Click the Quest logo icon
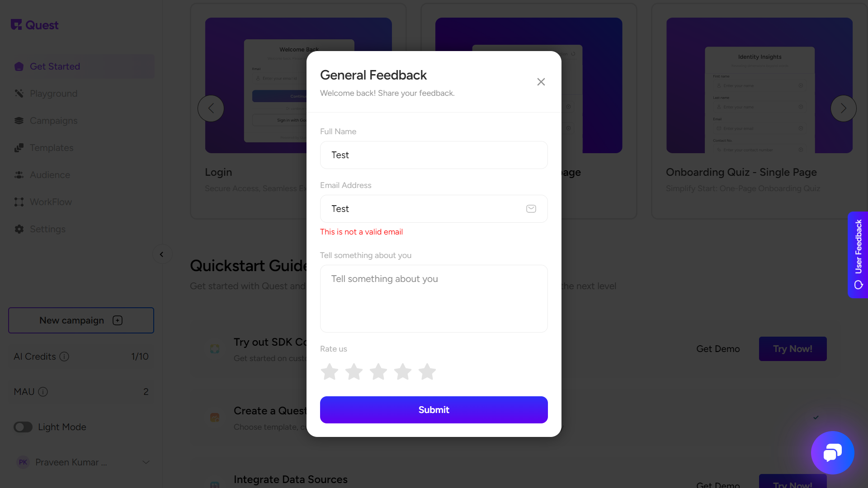This screenshot has width=868, height=488. coord(17,25)
